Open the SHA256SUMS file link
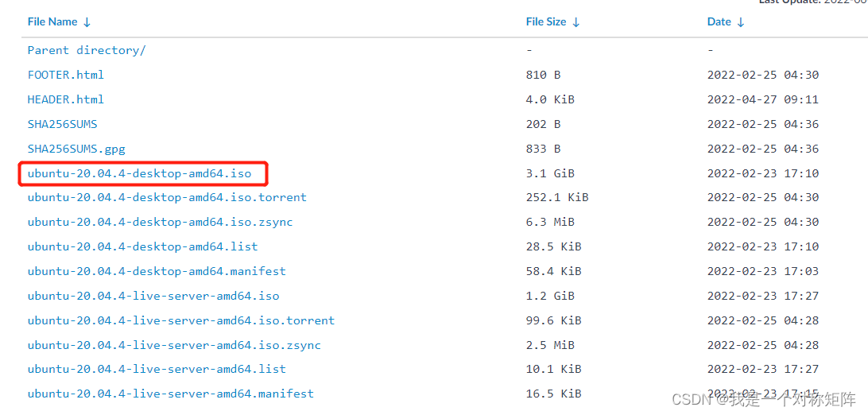 click(63, 124)
